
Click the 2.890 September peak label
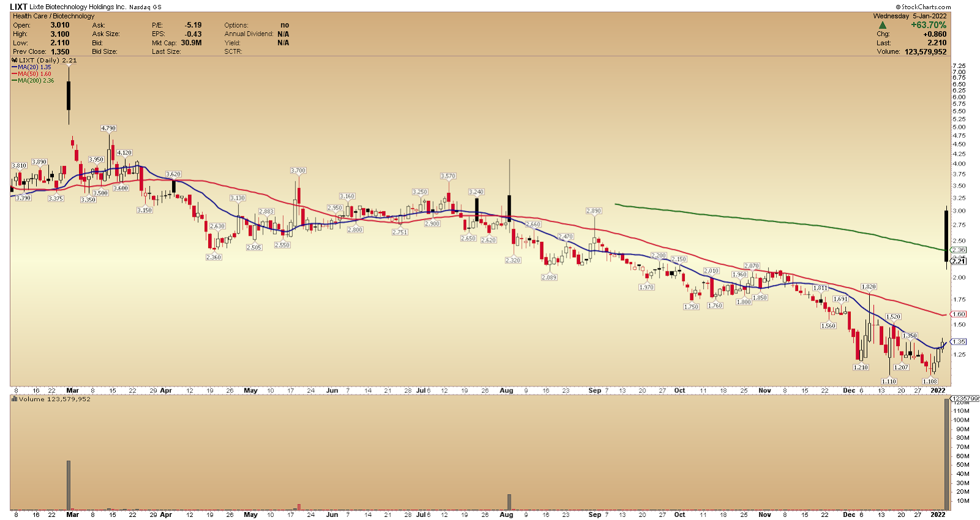coord(594,211)
